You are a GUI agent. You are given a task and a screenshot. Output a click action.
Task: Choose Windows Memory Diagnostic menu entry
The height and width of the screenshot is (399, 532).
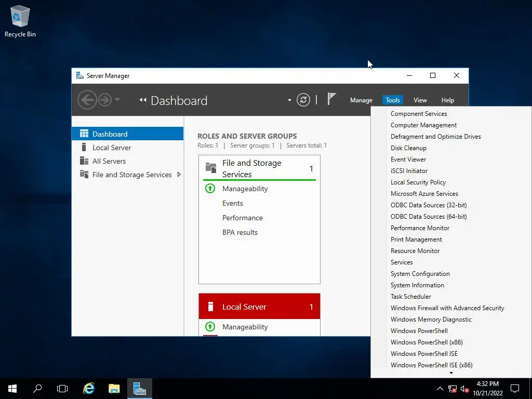[x=451, y=320]
